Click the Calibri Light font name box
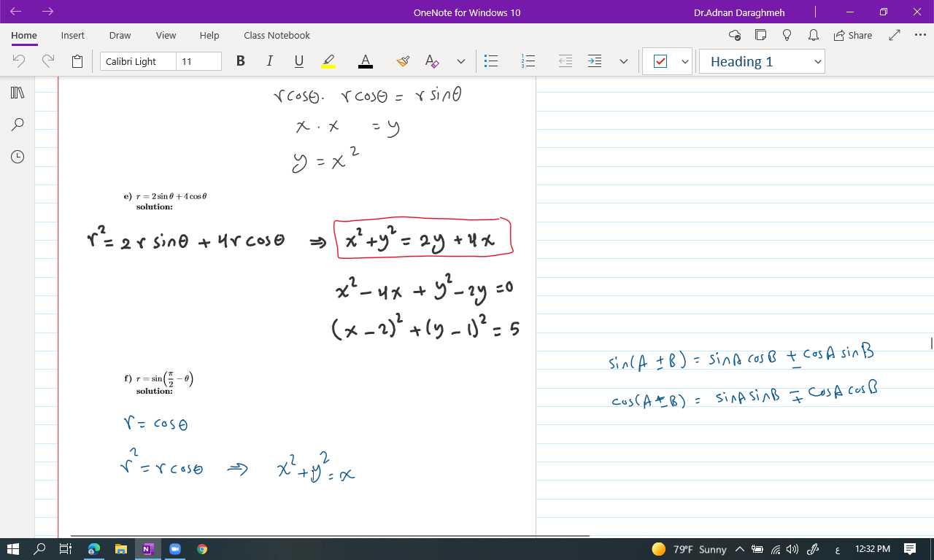This screenshot has width=934, height=560. [138, 61]
